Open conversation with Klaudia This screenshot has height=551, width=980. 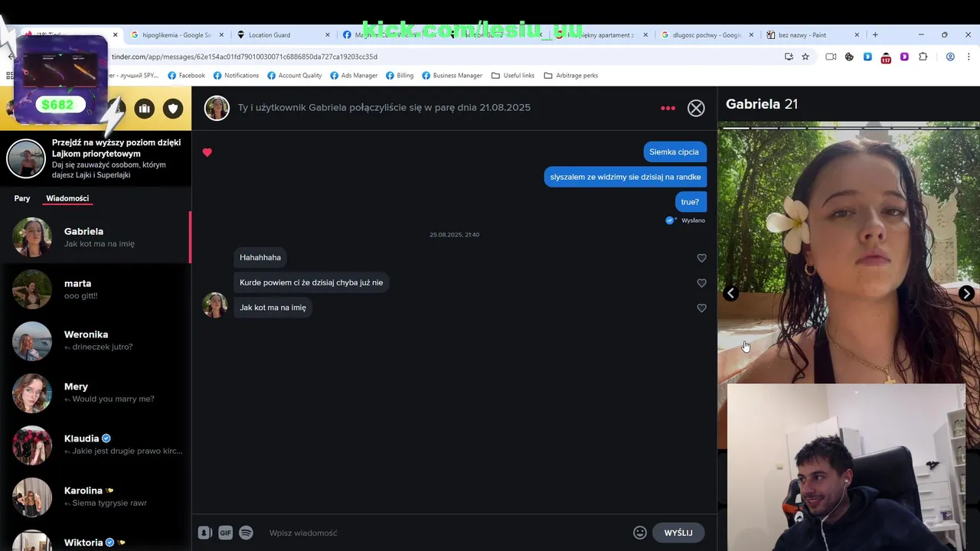[x=96, y=445]
